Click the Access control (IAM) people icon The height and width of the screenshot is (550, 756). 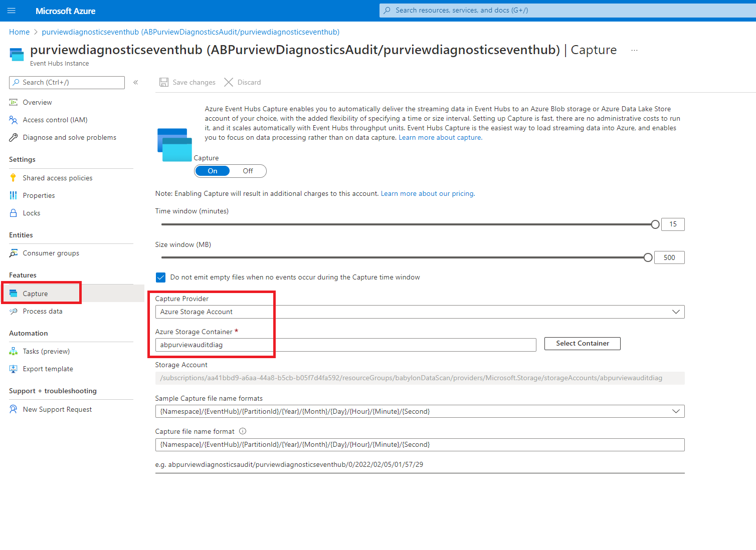tap(14, 120)
